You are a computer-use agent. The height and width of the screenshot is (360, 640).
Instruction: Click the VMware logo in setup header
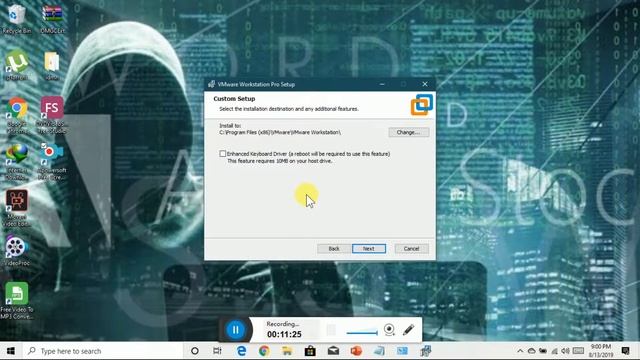pyautogui.click(x=422, y=104)
